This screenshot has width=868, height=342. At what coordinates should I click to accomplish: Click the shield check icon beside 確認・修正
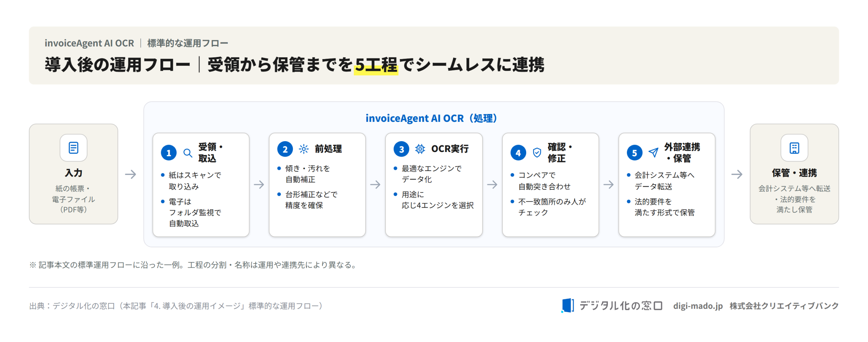coord(537,153)
